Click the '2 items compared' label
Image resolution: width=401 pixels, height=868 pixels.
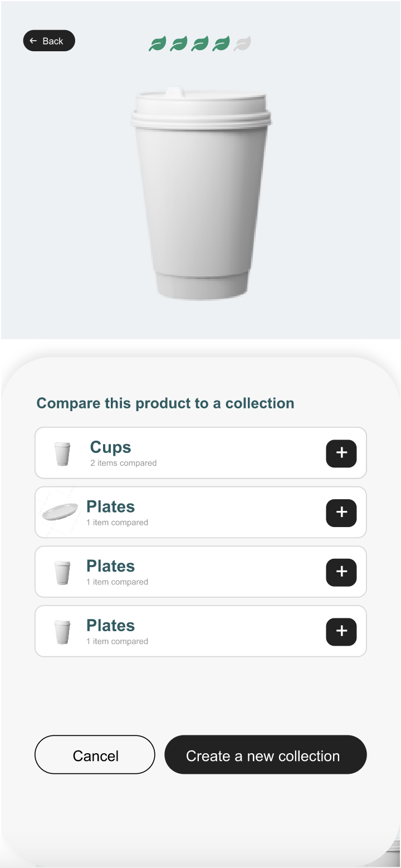coord(124,463)
